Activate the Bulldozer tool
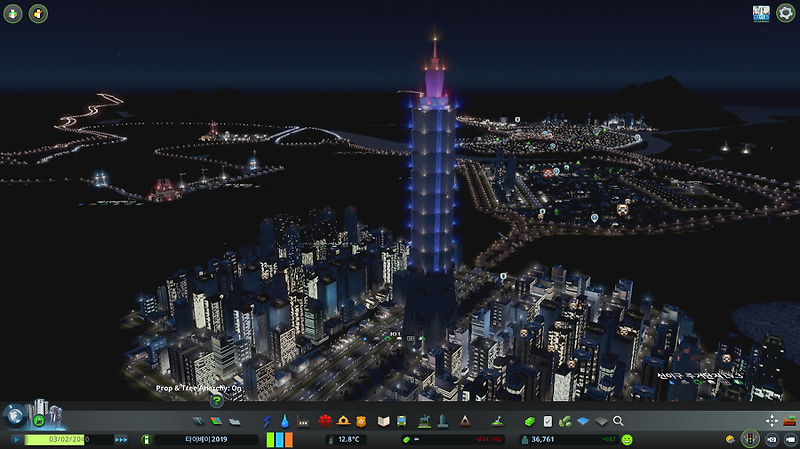The width and height of the screenshot is (800, 449). [x=790, y=421]
